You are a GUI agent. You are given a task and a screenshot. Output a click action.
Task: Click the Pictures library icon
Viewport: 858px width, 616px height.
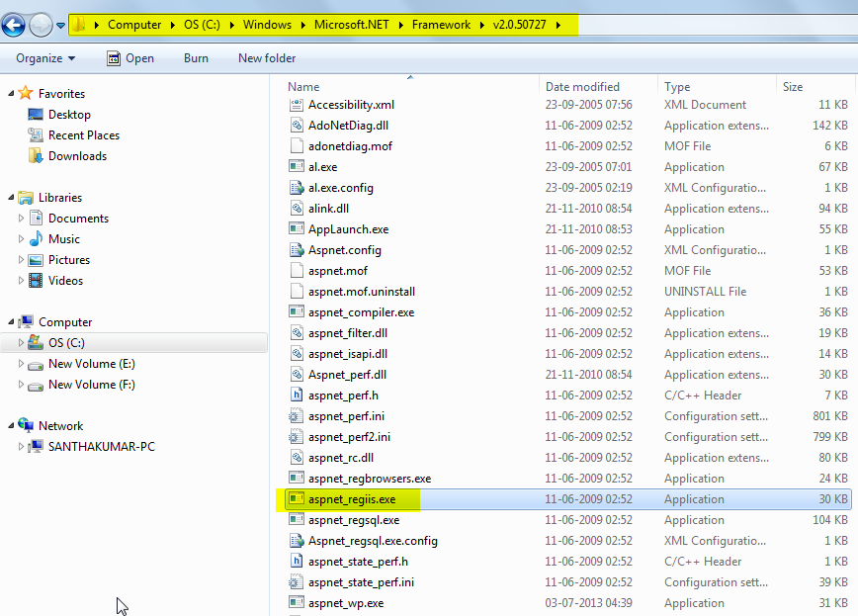pos(36,260)
